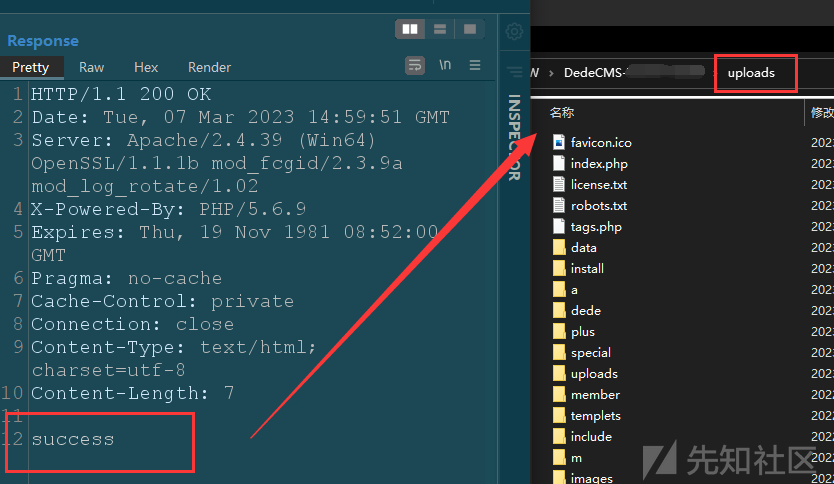Click the templets folder icon
The height and width of the screenshot is (484, 834).
pos(558,415)
